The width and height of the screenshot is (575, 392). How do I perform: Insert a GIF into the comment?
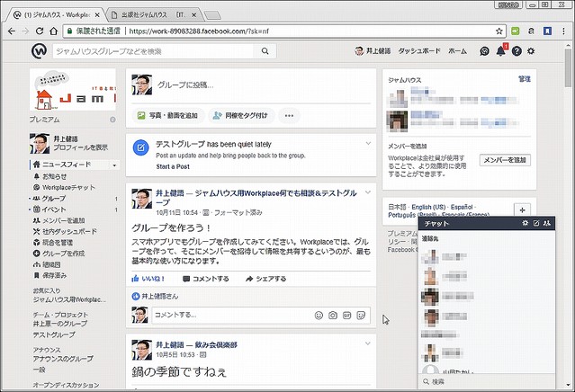346,315
